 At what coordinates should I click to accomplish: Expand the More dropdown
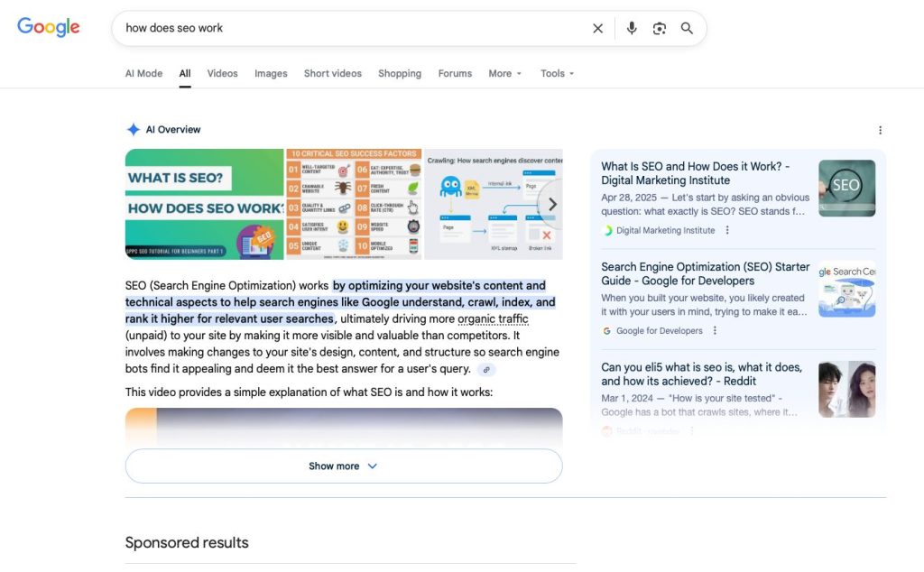505,74
